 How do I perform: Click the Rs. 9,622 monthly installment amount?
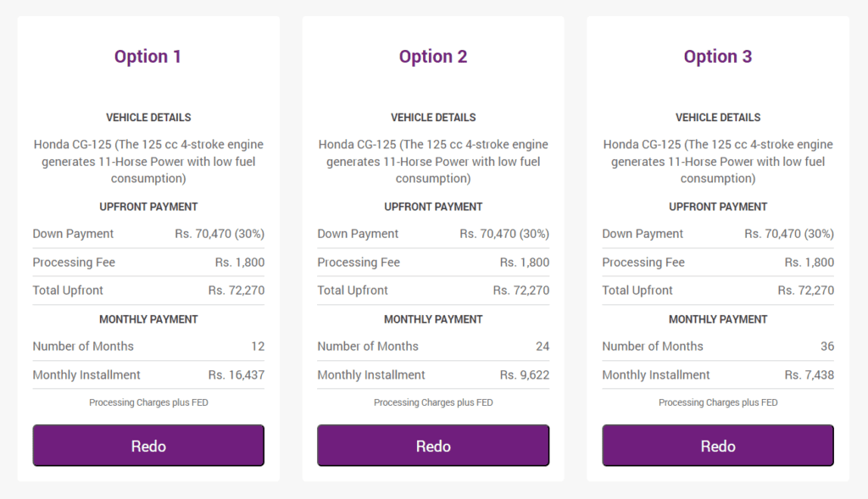[x=524, y=375]
